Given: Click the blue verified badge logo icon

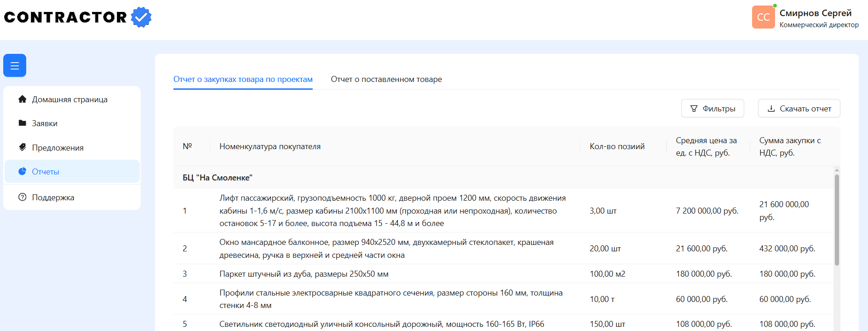Looking at the screenshot, I should click(x=141, y=17).
